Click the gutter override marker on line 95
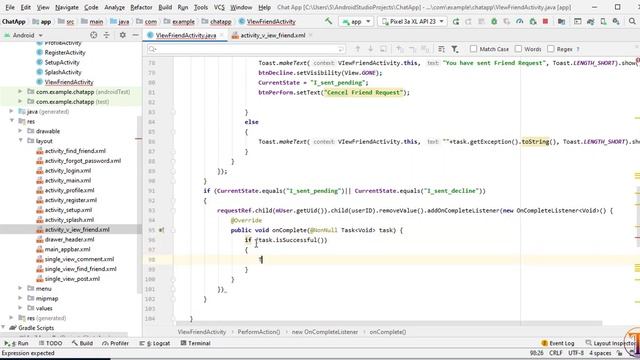The height and width of the screenshot is (360, 640). click(x=162, y=230)
